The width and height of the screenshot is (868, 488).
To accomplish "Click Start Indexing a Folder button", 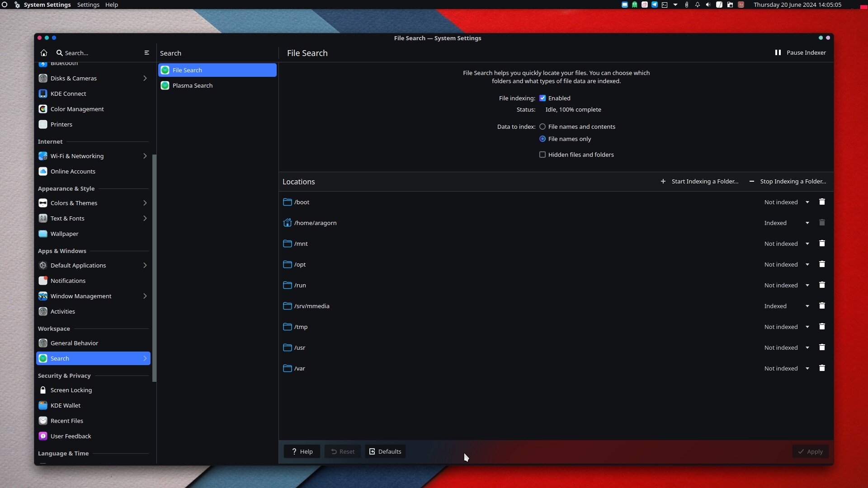I will (699, 181).
